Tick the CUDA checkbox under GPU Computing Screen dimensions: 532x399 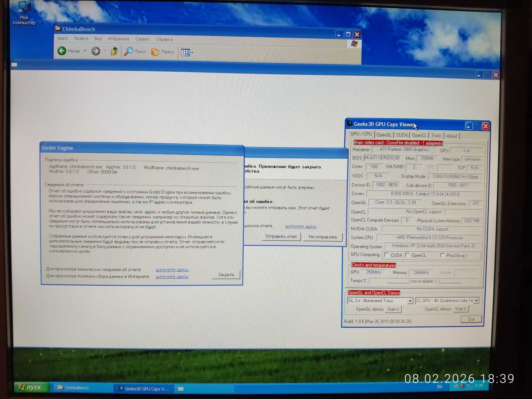pyautogui.click(x=386, y=255)
